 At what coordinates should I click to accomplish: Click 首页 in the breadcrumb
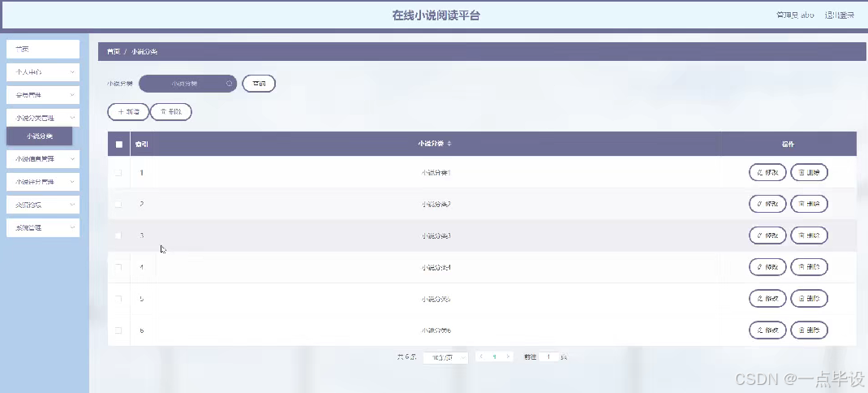point(114,51)
